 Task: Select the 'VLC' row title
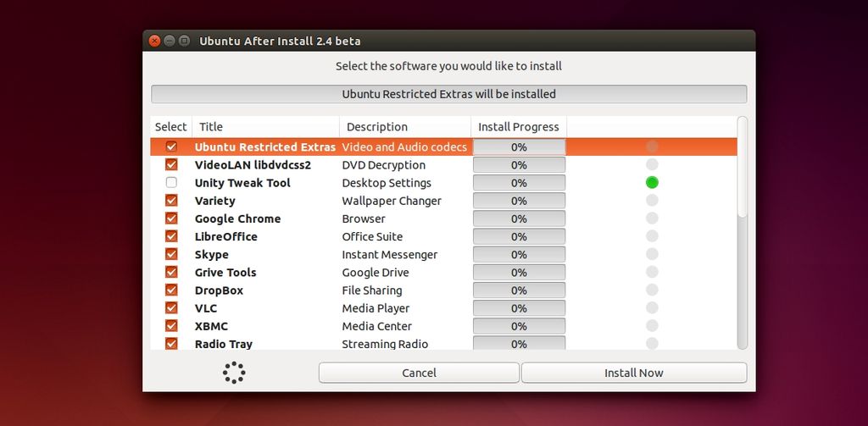[x=206, y=308]
